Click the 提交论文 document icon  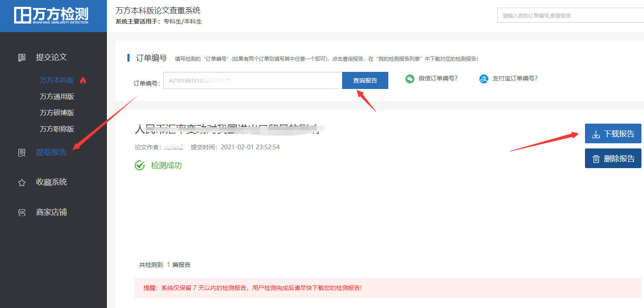pos(22,58)
